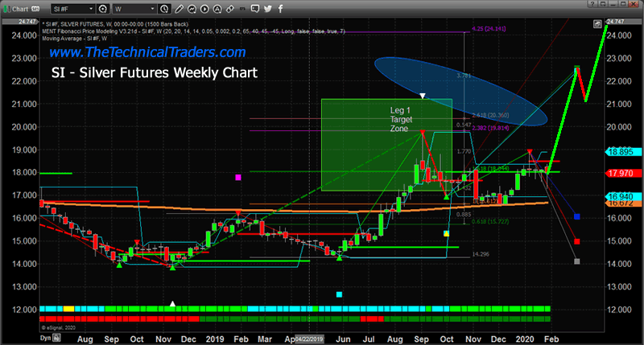Click the 12.000 label on left price axis
This screenshot has width=644, height=345.
(x=24, y=310)
